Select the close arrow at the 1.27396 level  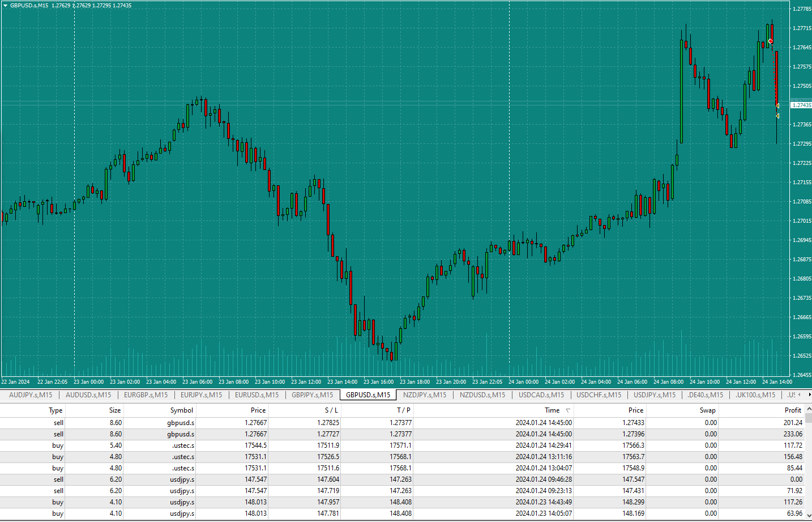777,116
